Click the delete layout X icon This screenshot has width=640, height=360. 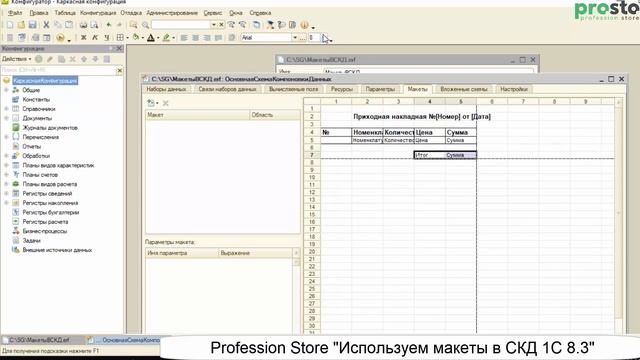tap(165, 103)
